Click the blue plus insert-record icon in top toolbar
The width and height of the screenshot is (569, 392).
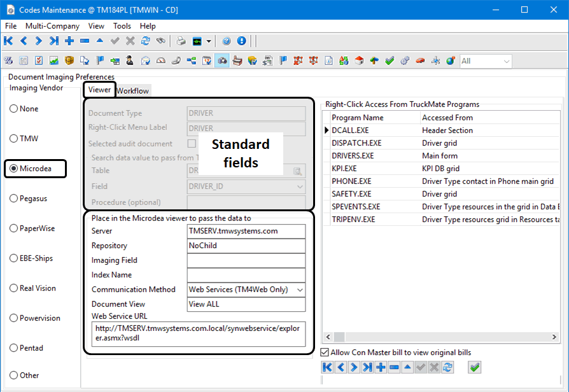tap(69, 41)
